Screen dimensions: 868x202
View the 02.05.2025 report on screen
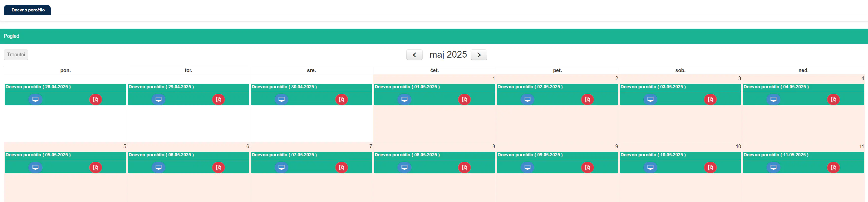pyautogui.click(x=527, y=99)
